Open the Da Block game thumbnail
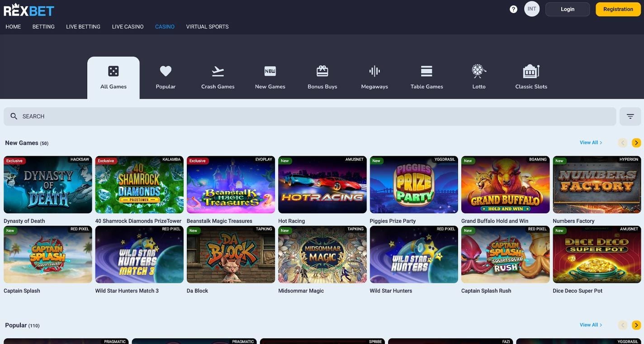644x344 pixels. pos(231,254)
